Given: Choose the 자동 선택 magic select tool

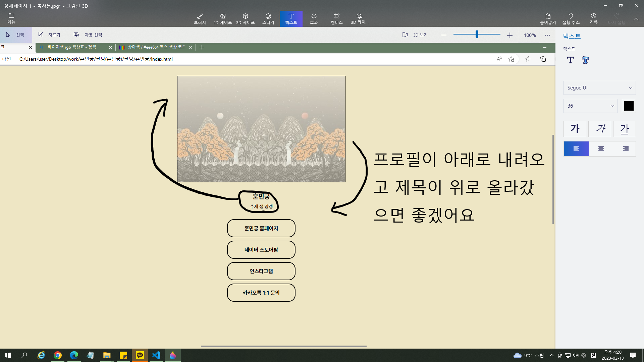Looking at the screenshot, I should click(88, 35).
